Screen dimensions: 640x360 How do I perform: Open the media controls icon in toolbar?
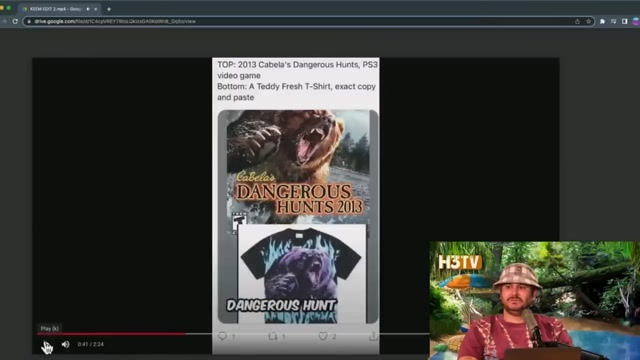[613, 21]
